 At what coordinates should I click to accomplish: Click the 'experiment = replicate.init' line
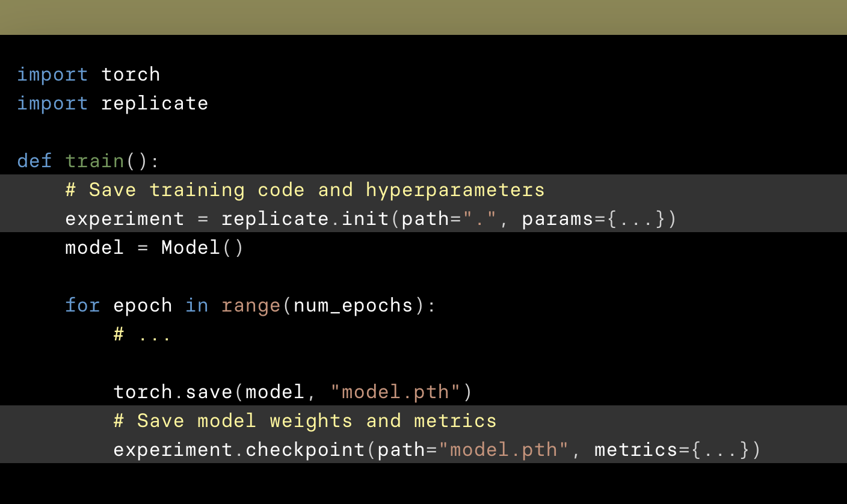371,218
